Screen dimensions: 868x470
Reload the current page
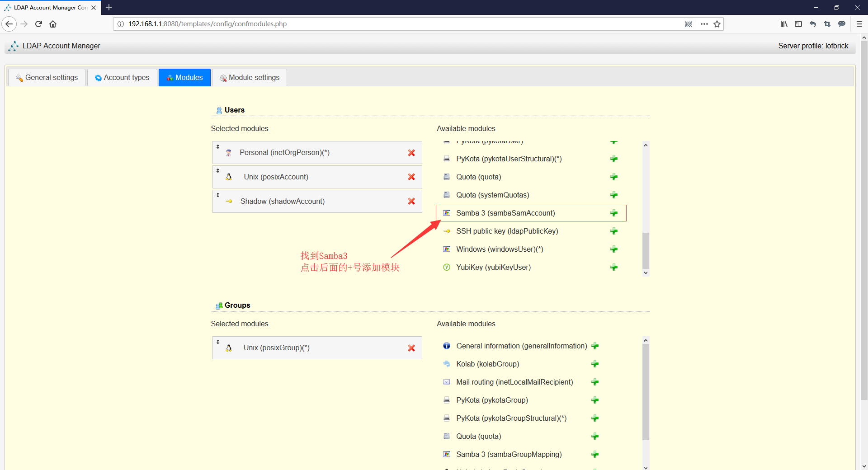click(x=38, y=24)
